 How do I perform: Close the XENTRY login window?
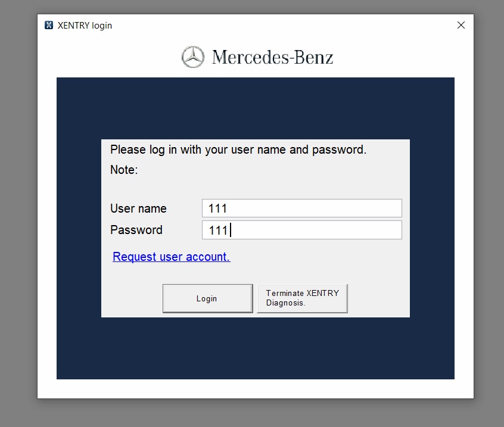coord(461,25)
